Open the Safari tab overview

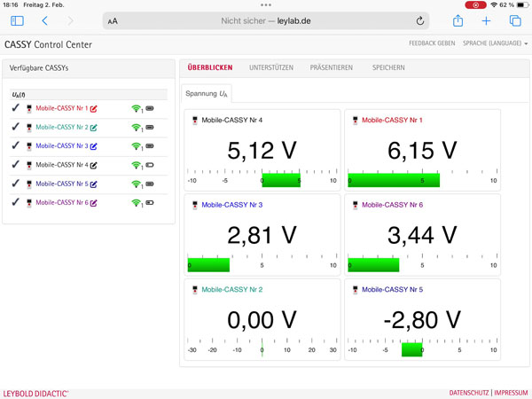tap(514, 20)
